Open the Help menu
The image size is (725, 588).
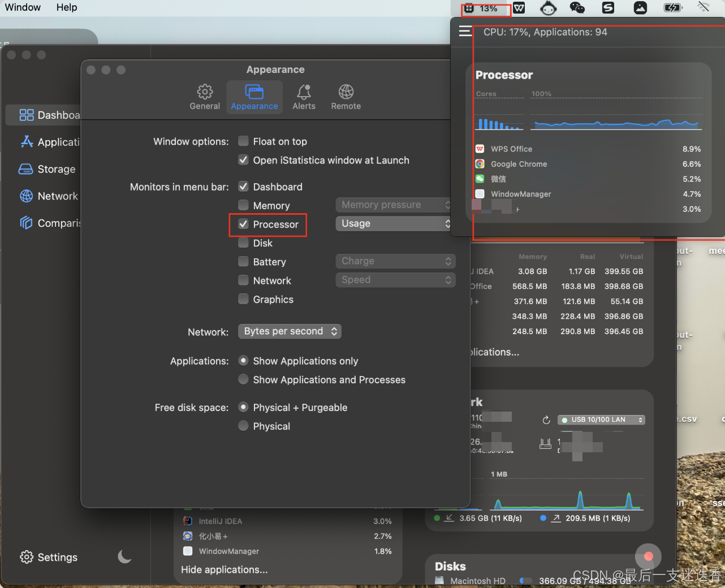pos(67,7)
